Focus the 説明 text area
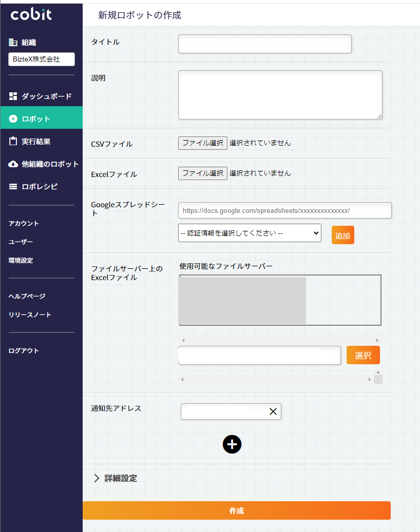 click(x=280, y=95)
